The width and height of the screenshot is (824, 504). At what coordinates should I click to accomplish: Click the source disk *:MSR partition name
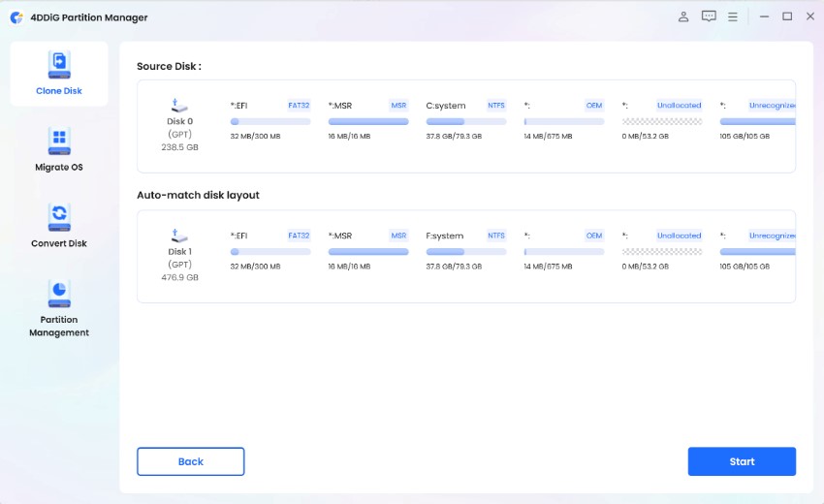[340, 106]
